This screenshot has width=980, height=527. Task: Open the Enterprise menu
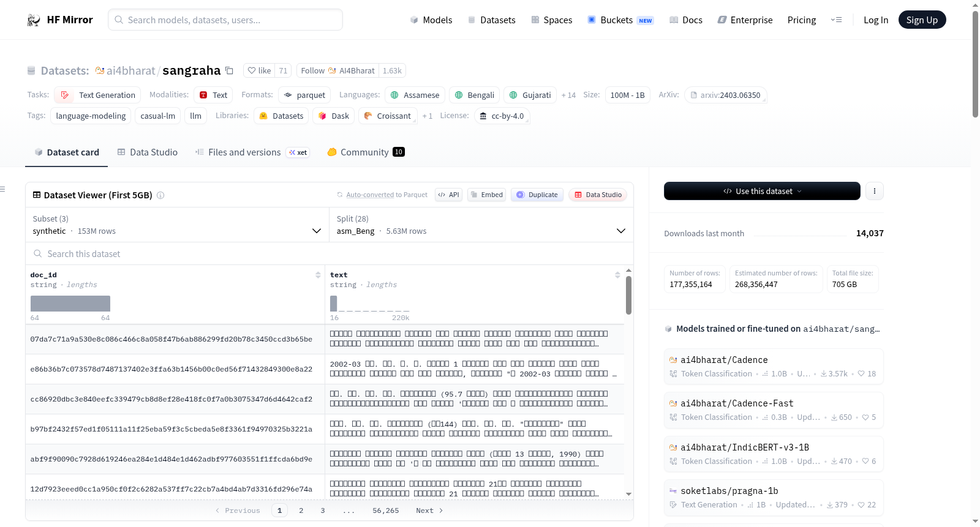click(745, 20)
